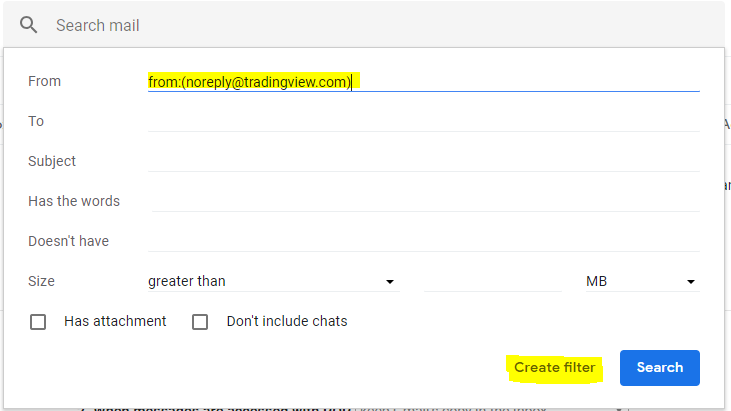Click the From field with tradingview address

coord(422,81)
